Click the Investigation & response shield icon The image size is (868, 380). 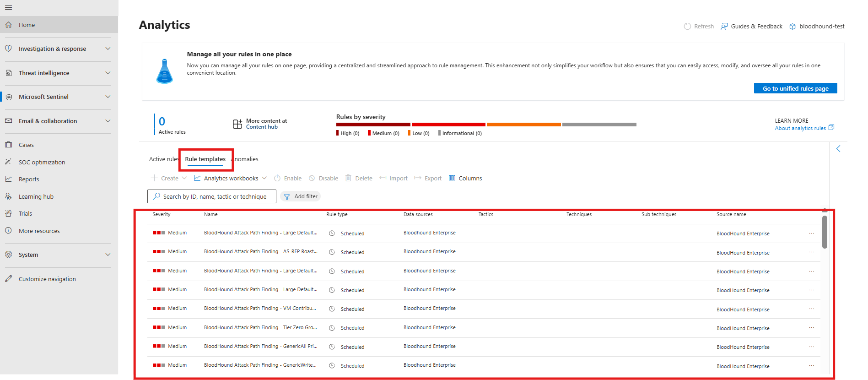click(8, 49)
